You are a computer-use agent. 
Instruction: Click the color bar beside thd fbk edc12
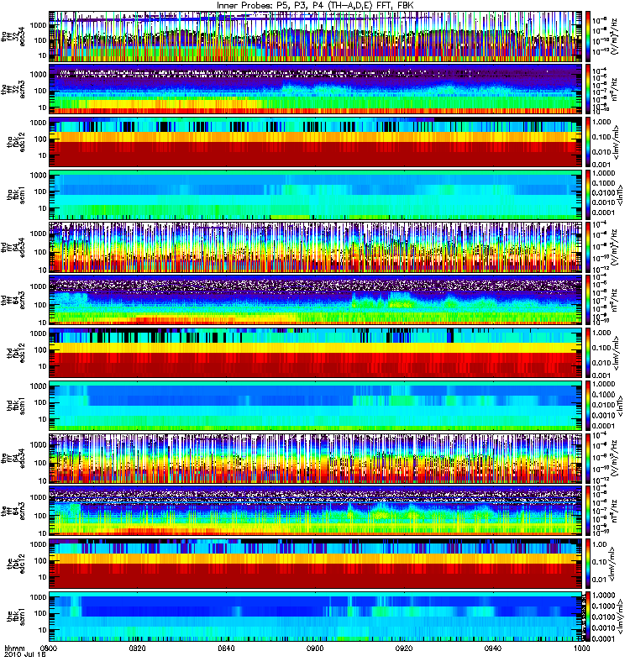(588, 353)
